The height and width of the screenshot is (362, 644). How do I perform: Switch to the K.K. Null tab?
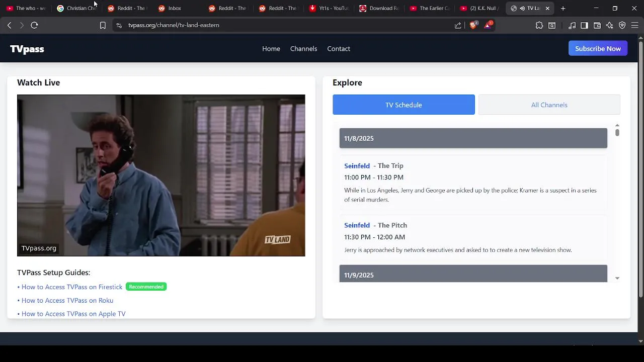click(480, 8)
